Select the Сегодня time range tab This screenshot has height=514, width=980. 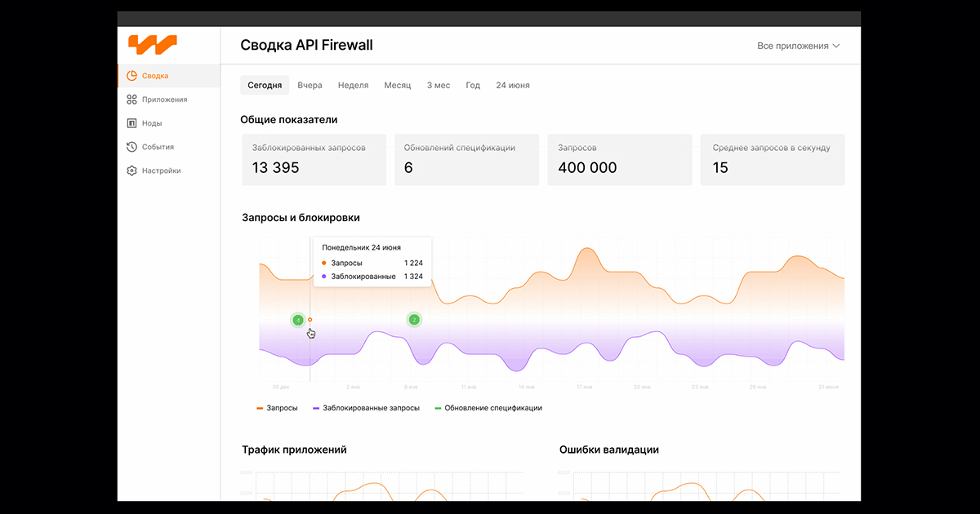coord(265,85)
